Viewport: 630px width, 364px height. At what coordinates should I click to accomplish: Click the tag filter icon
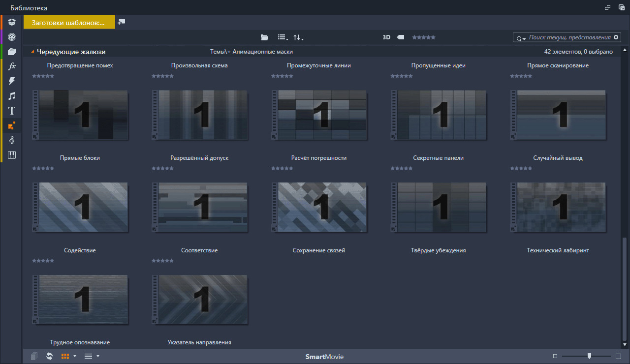click(401, 37)
